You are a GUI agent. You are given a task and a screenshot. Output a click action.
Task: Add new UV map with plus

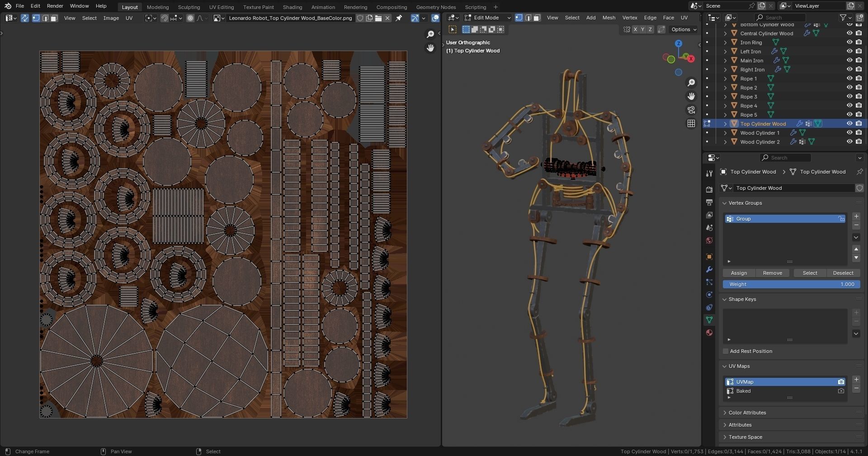coord(856,380)
